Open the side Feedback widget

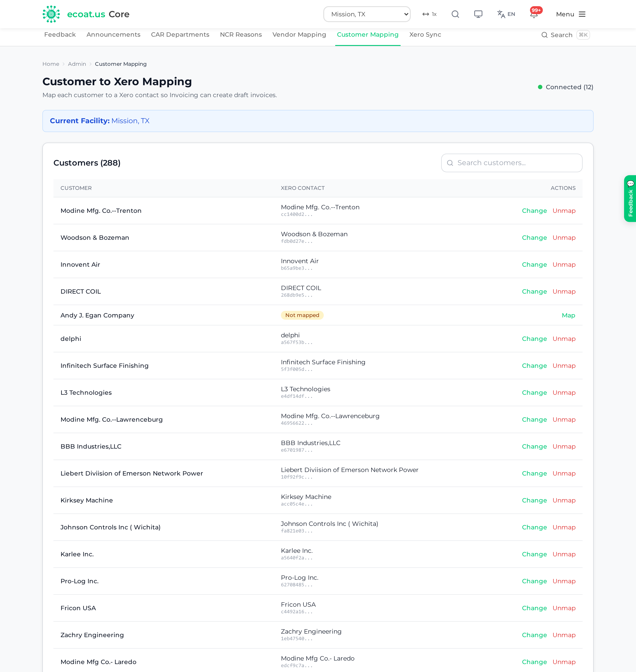630,199
